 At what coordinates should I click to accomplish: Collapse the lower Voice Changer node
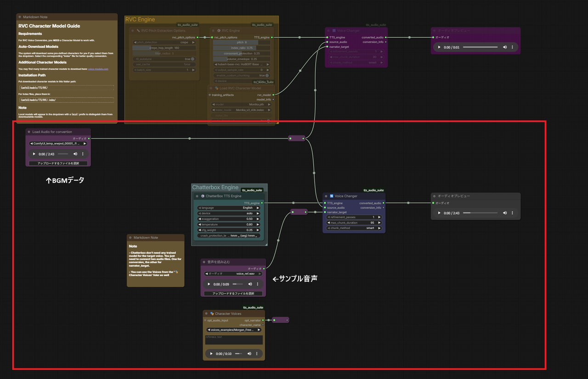click(x=326, y=196)
